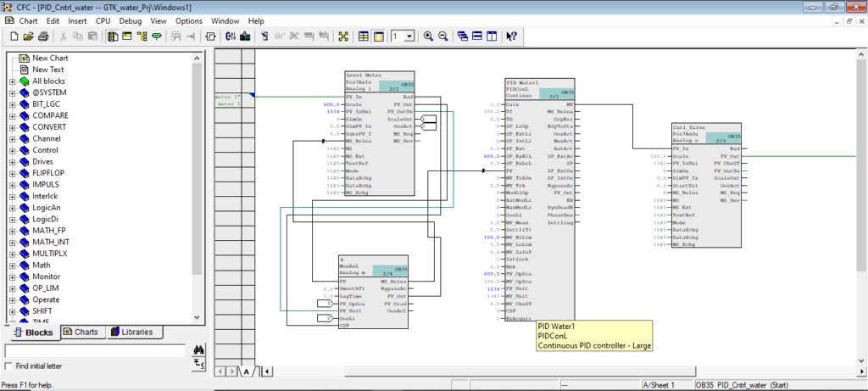Expand the FLIPFLOP tree node
This screenshot has height=391, width=868.
click(x=13, y=173)
